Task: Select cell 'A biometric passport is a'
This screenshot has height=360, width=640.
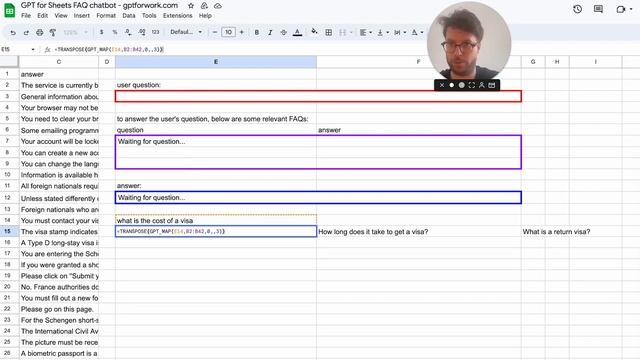Action: click(59, 353)
